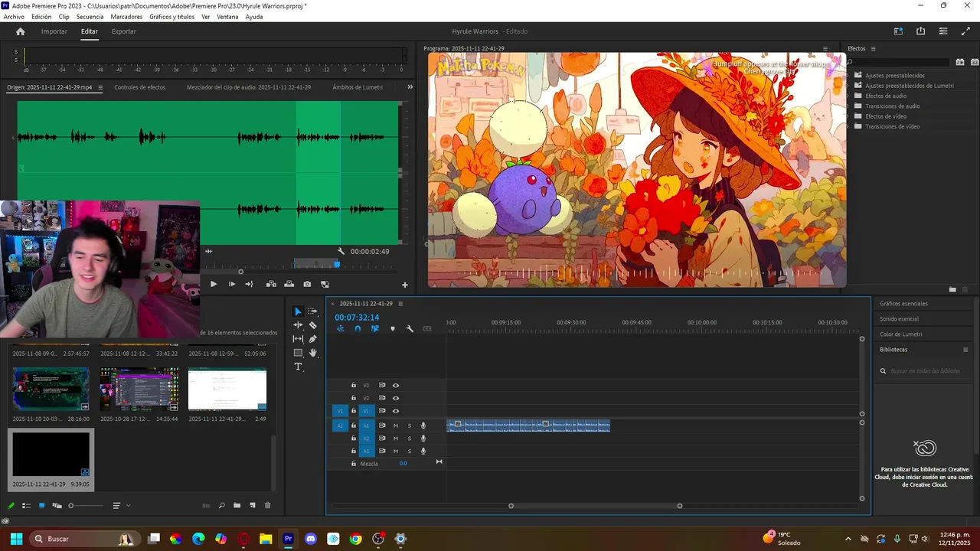980x551 pixels.
Task: Switch to Ámbitos de Lumetri tab
Action: (358, 87)
